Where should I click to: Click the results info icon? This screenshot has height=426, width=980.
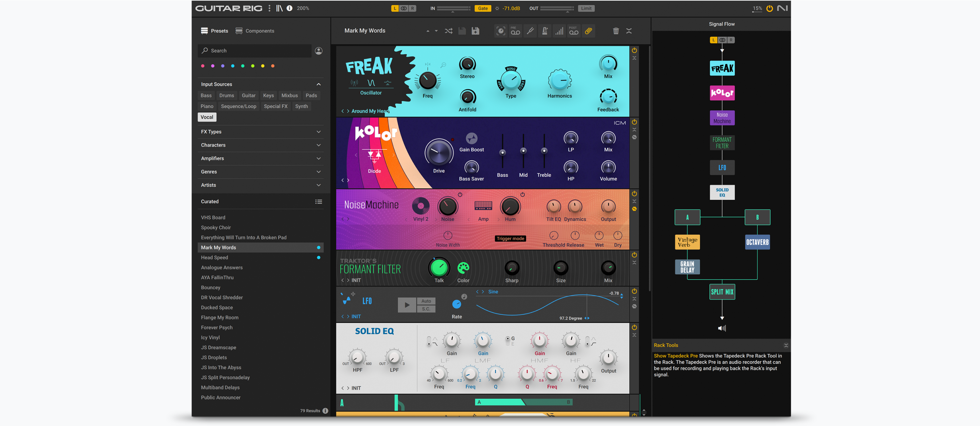pos(325,411)
